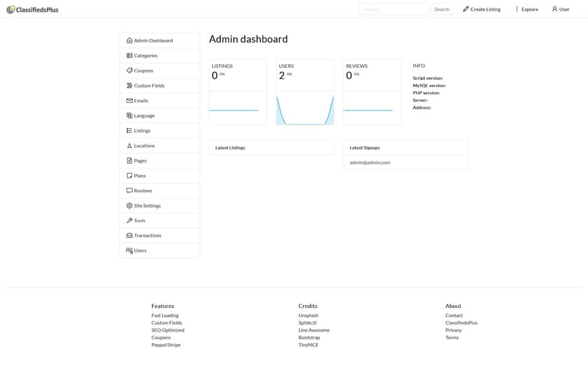
Task: Select Custom Fields in sidebar menu
Action: click(x=149, y=86)
